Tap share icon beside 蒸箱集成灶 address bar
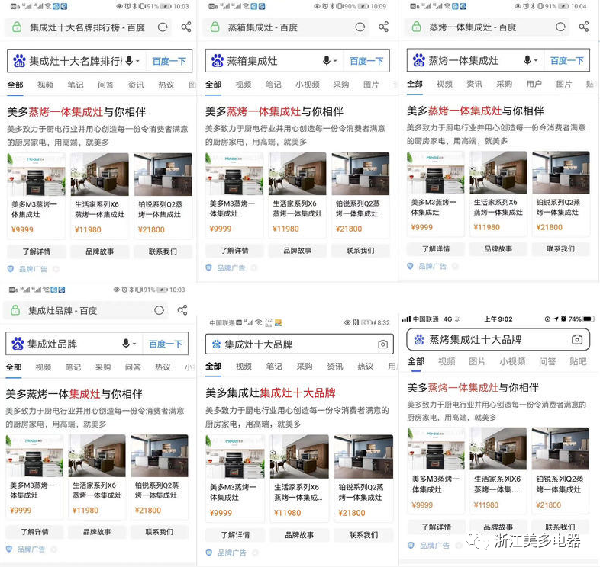 (x=384, y=27)
